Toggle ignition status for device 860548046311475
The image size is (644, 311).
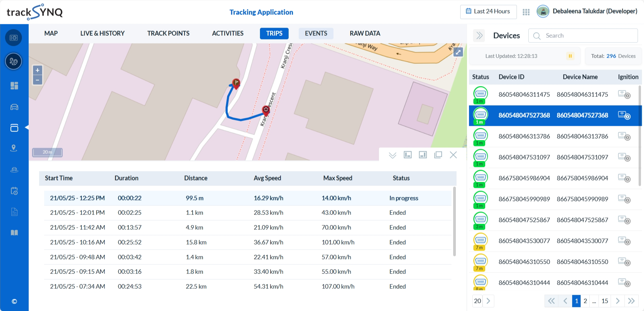coord(624,94)
